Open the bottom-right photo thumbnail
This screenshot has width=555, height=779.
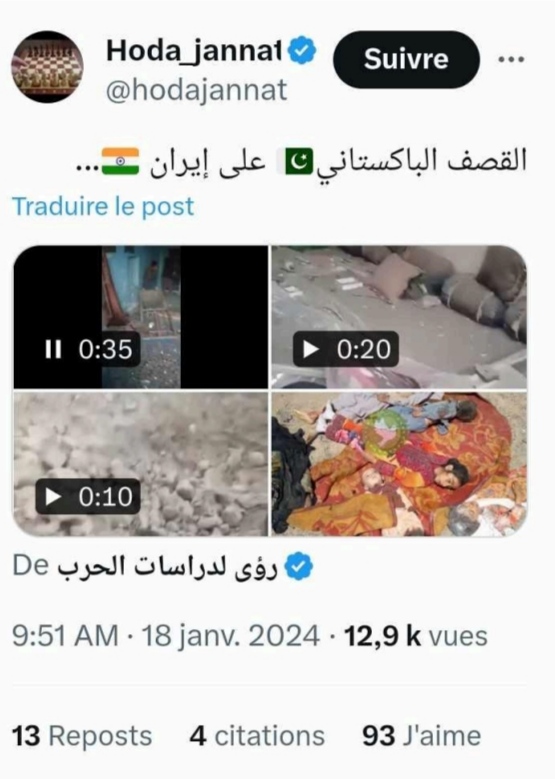click(x=399, y=464)
